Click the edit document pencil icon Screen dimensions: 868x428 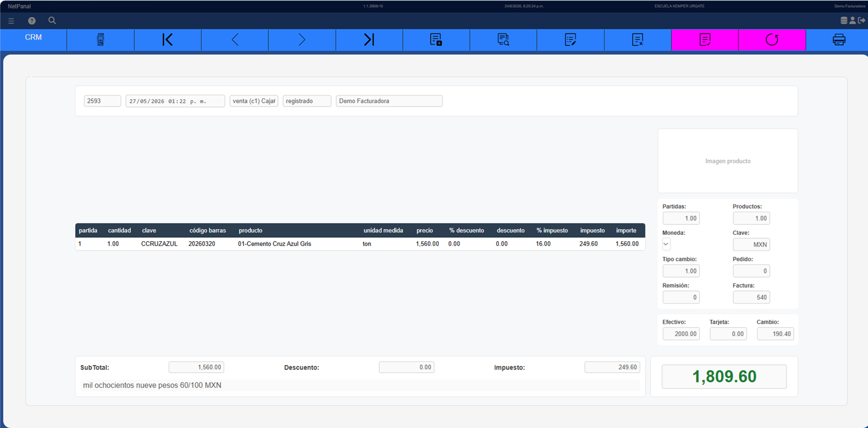click(570, 39)
